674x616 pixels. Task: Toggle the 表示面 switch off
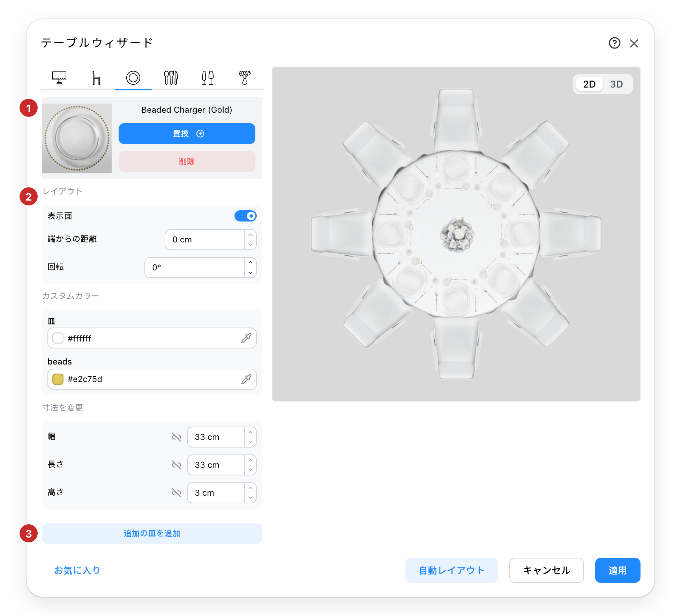click(246, 216)
